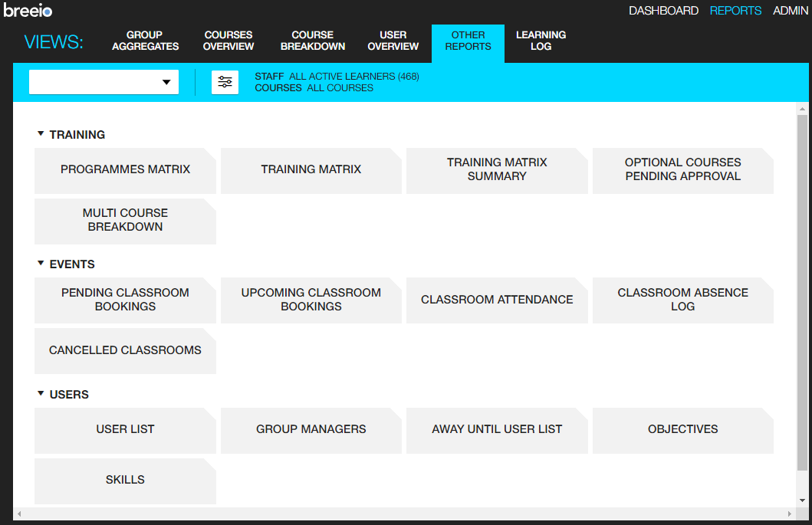Open Optional Courses Pending Approval report
Image resolution: width=812 pixels, height=525 pixels.
pyautogui.click(x=683, y=171)
